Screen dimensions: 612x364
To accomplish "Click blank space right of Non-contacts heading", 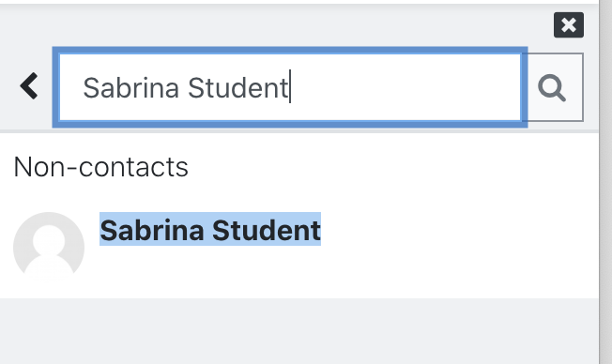I will coord(390,167).
